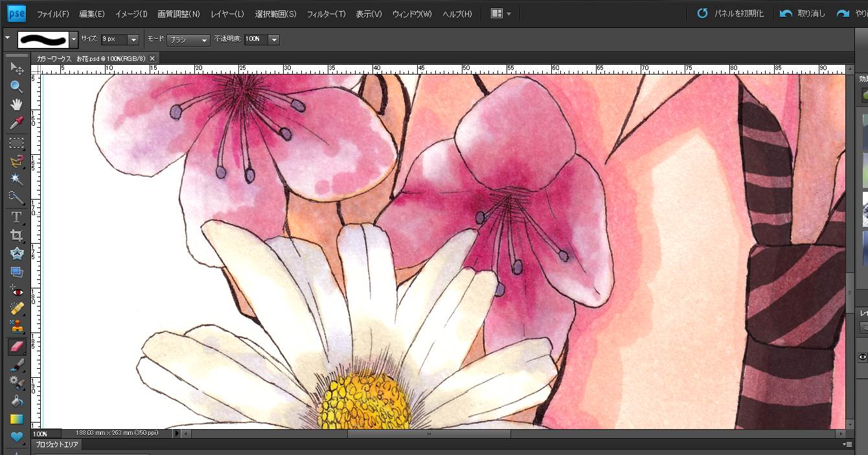This screenshot has height=455, width=868.
Task: Open the レイヤー(L) menu
Action: [x=227, y=14]
